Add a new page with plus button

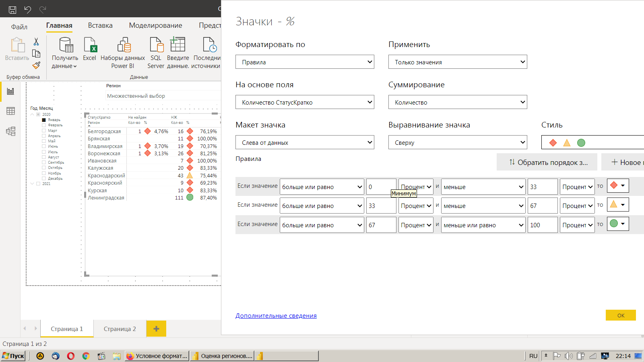click(x=156, y=329)
